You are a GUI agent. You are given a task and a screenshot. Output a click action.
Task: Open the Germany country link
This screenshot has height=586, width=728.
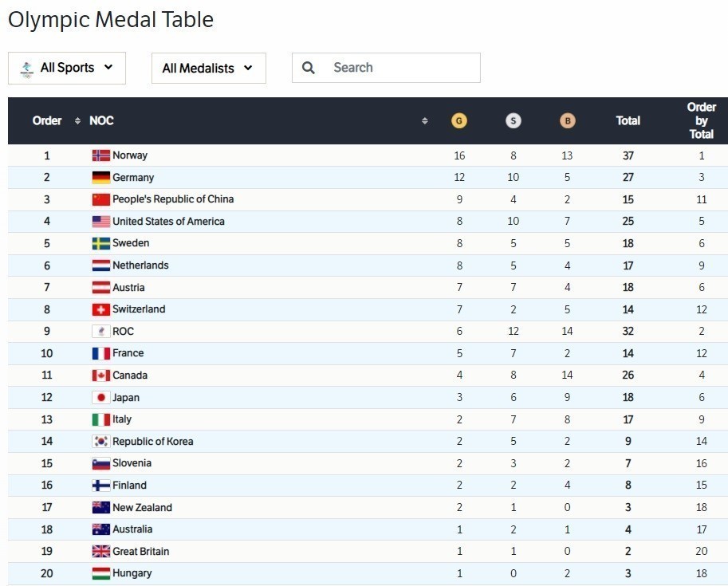[133, 178]
